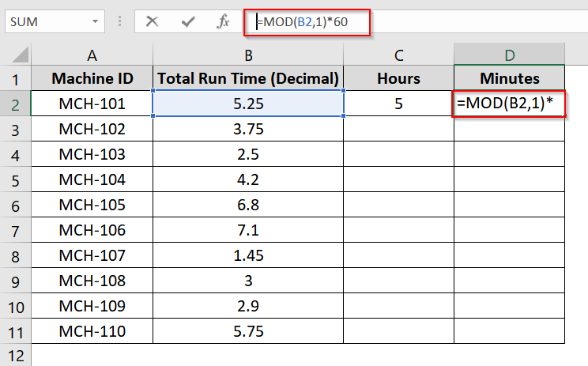
Task: Cancel the formula entry with X icon
Action: 152,22
